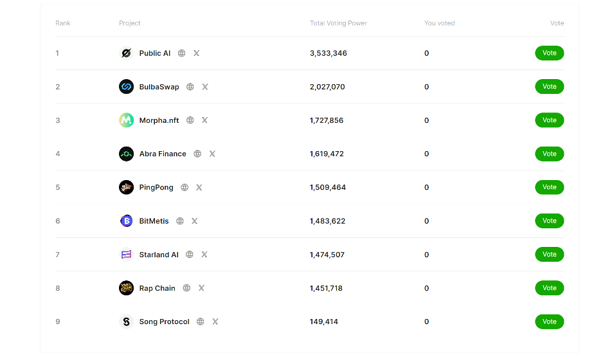Click Rap Chain globe website icon
The width and height of the screenshot is (605, 364).
[186, 288]
